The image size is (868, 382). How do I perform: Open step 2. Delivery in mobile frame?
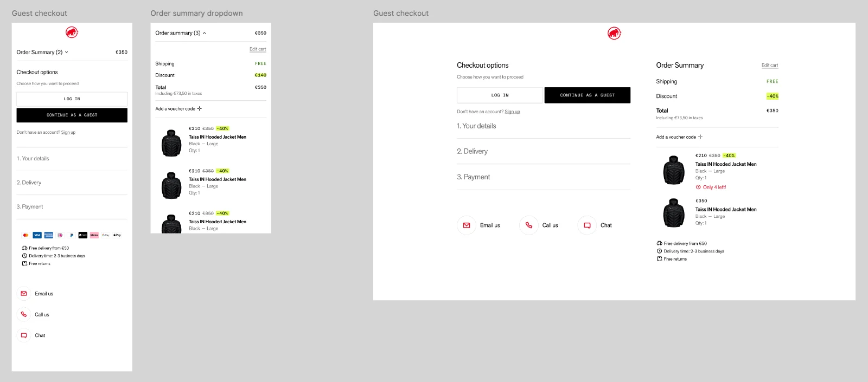click(x=72, y=183)
